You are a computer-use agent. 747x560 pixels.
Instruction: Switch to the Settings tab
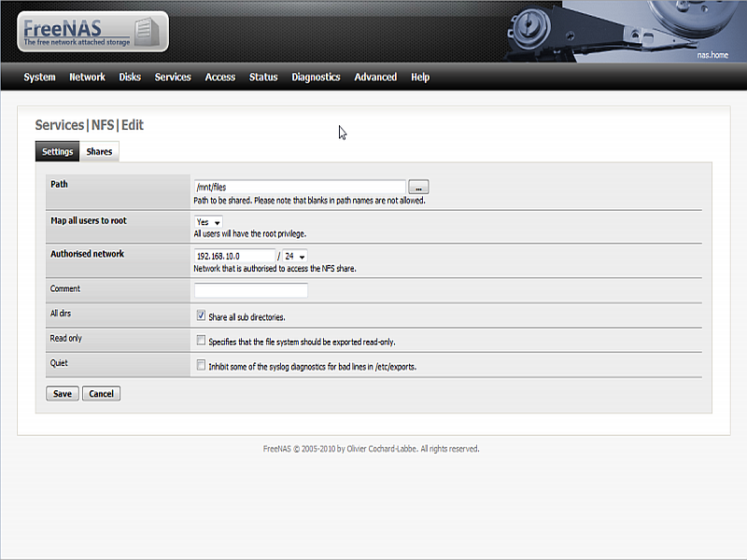click(x=58, y=151)
